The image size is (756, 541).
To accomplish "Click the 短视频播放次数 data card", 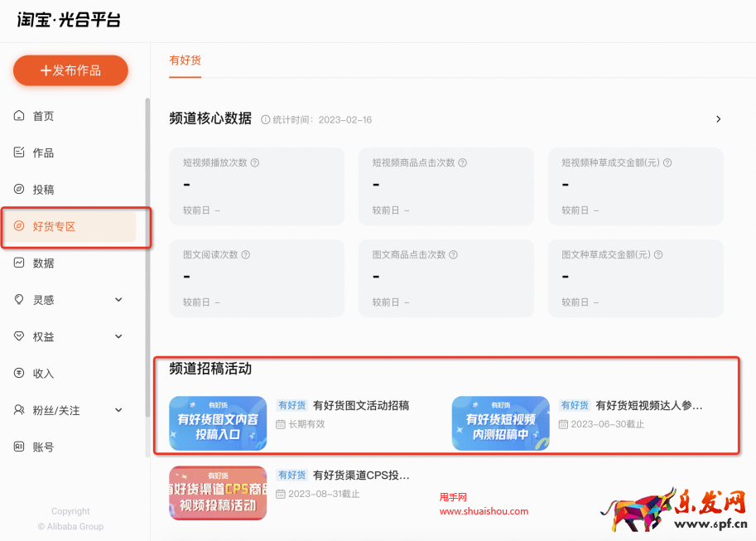I will click(257, 186).
